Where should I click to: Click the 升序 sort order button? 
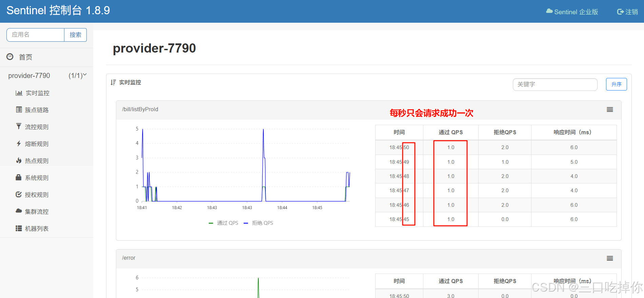(x=616, y=84)
